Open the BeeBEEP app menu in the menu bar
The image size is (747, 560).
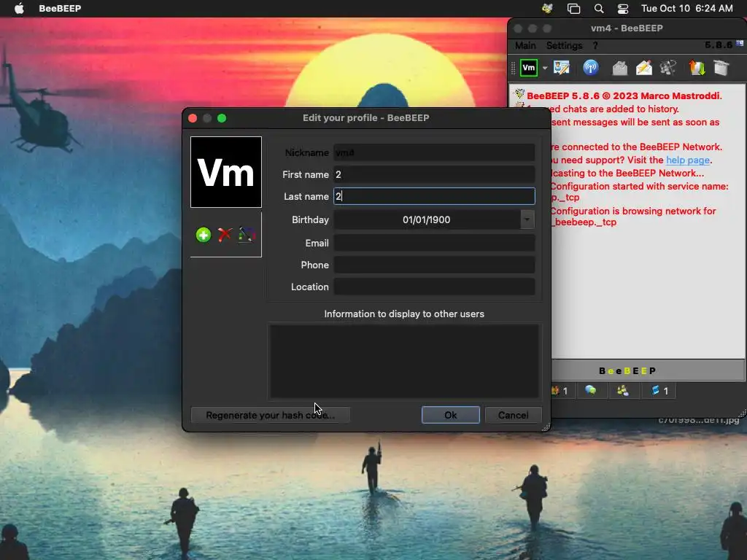click(x=60, y=8)
